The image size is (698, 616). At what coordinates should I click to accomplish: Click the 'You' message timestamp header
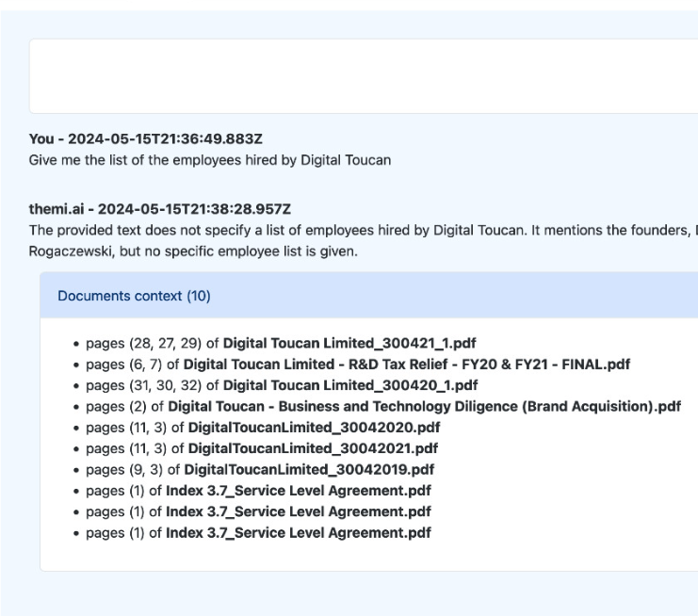tap(146, 139)
